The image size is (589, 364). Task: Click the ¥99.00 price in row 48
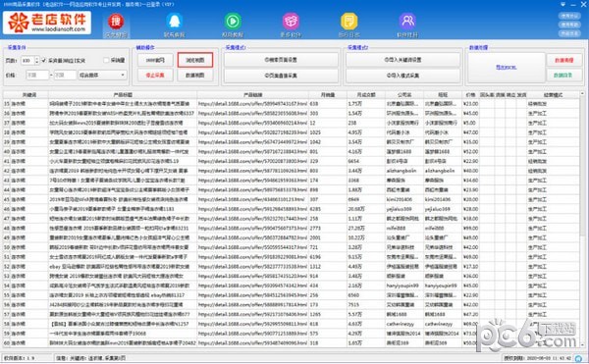470,229
